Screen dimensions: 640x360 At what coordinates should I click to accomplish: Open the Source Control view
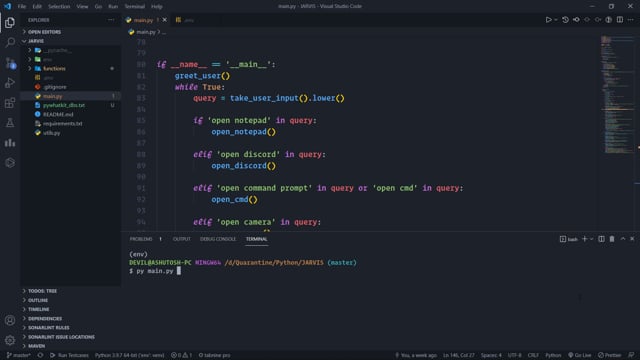point(10,62)
